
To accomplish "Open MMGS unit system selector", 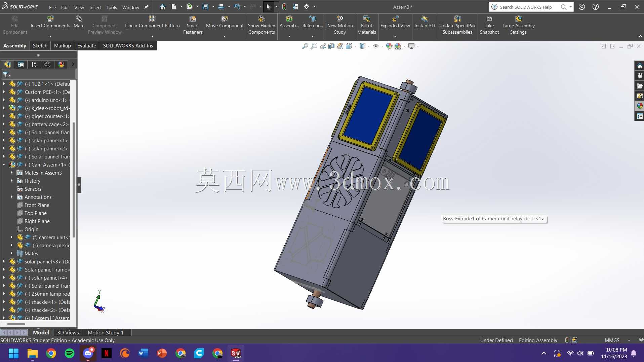I will pos(612,340).
